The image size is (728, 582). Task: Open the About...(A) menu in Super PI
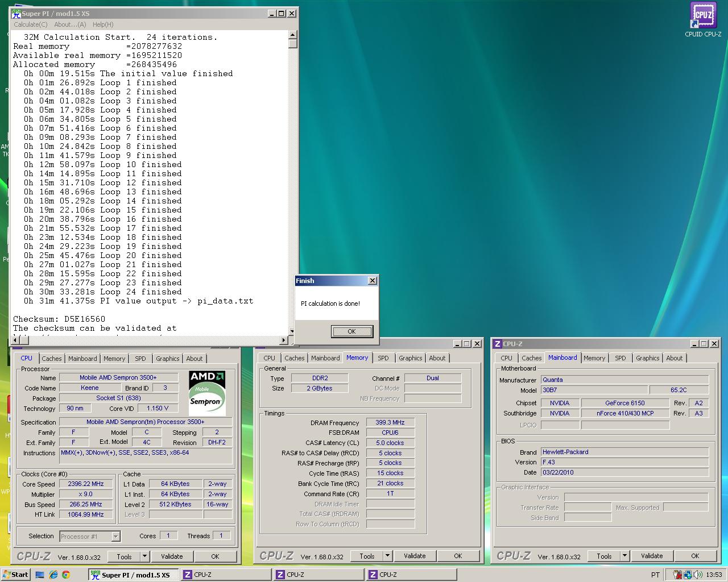(x=70, y=24)
